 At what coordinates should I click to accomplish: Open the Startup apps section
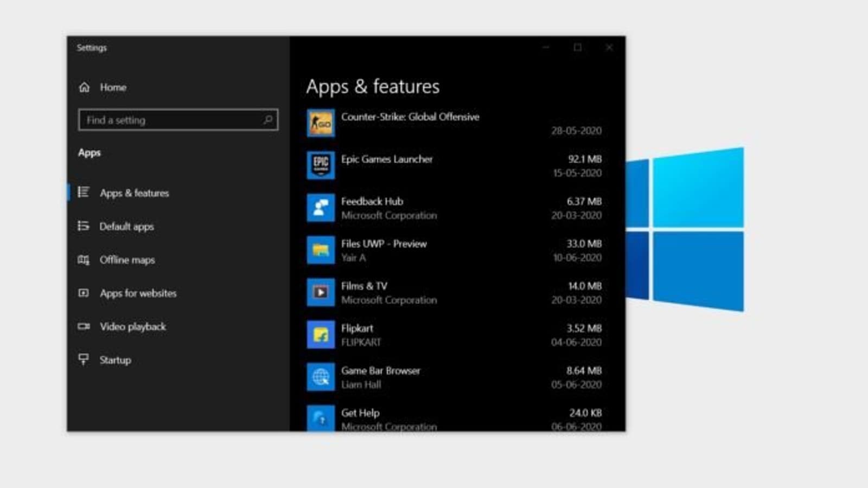115,360
